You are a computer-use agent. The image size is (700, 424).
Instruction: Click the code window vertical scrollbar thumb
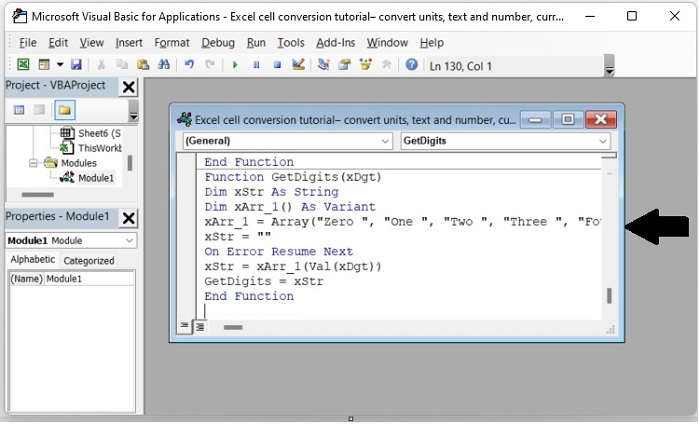click(x=609, y=296)
